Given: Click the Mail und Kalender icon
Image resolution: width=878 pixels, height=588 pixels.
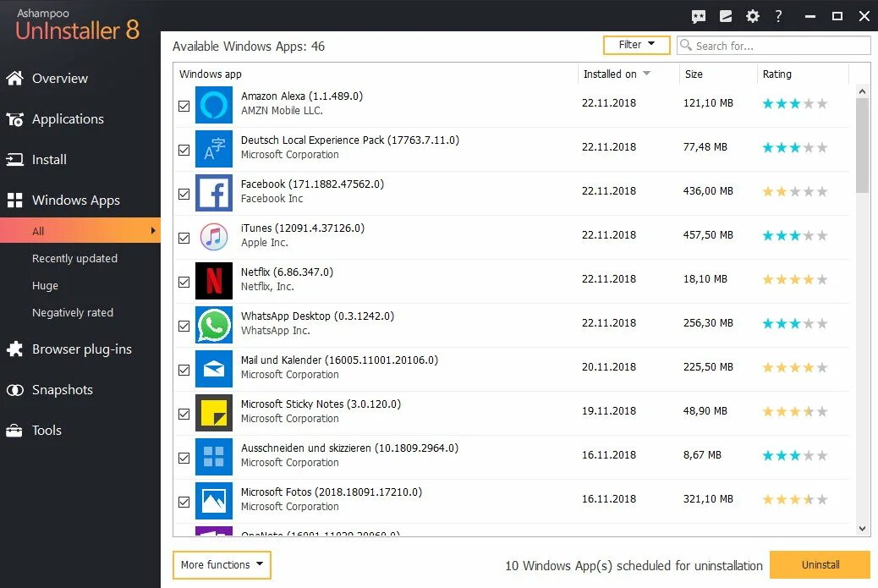Looking at the screenshot, I should (214, 369).
